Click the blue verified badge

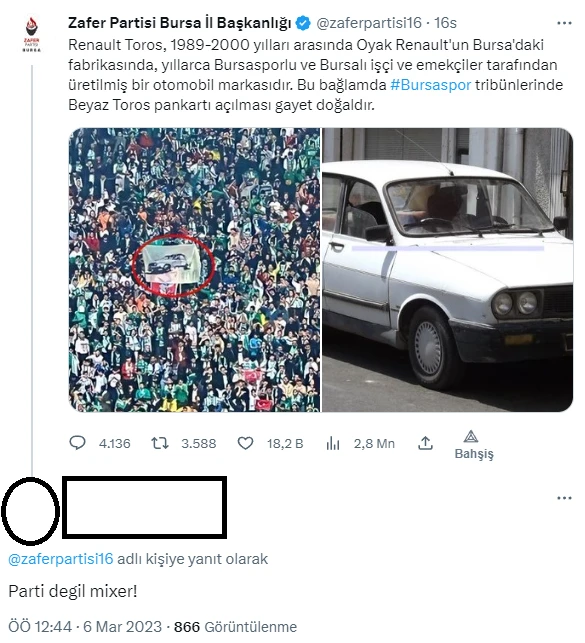(303, 23)
